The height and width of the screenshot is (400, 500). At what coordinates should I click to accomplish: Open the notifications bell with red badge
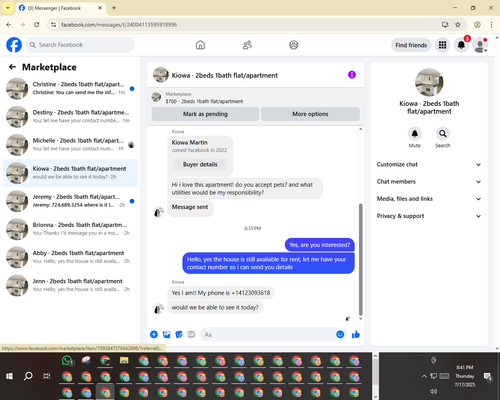pyautogui.click(x=461, y=45)
